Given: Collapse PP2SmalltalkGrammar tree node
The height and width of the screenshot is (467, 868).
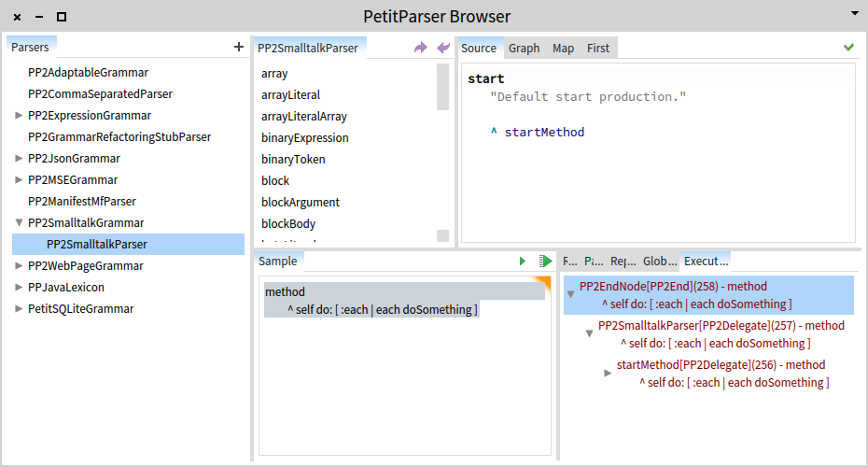Looking at the screenshot, I should 19,222.
